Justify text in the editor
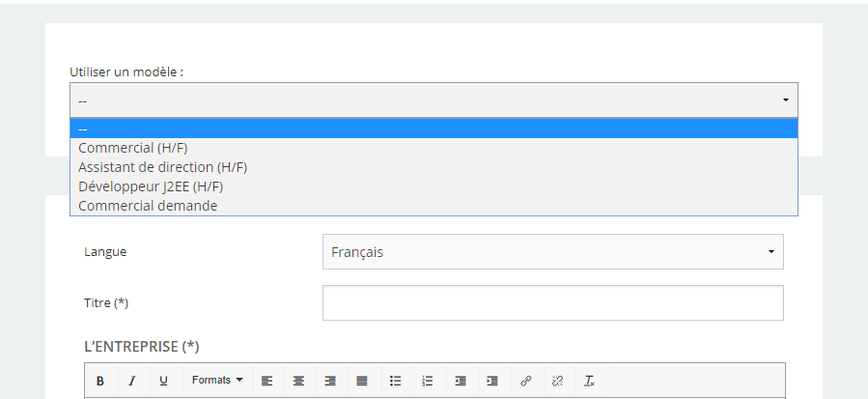The width and height of the screenshot is (868, 399). [x=362, y=381]
